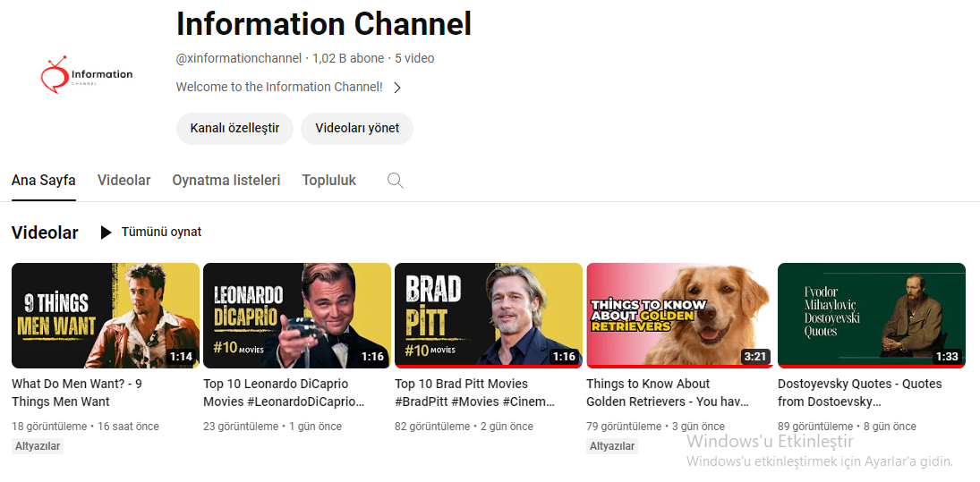Click the 23 görüntüleme • 1 gün önce text

click(272, 427)
